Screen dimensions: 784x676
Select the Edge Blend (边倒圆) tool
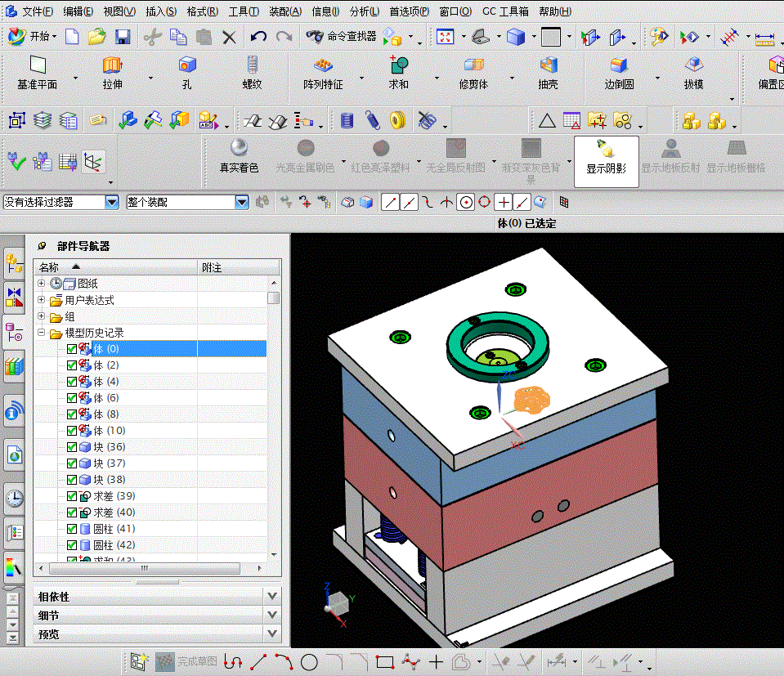[619, 74]
